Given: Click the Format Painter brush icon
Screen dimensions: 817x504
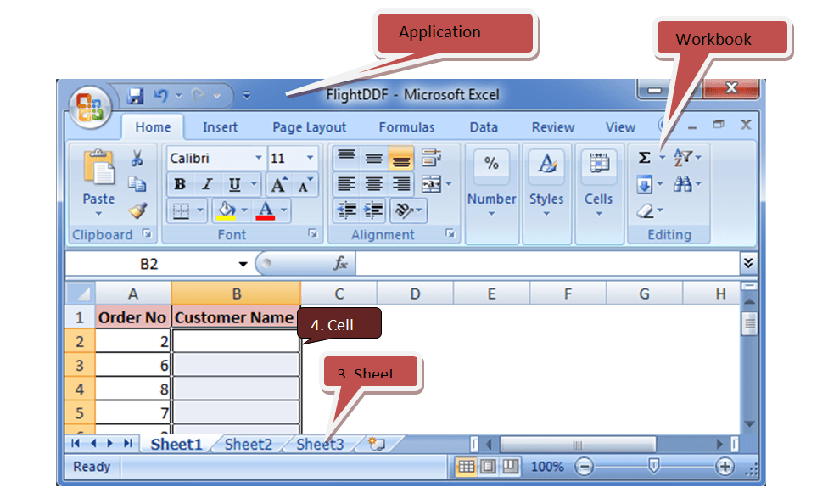Looking at the screenshot, I should pyautogui.click(x=137, y=210).
